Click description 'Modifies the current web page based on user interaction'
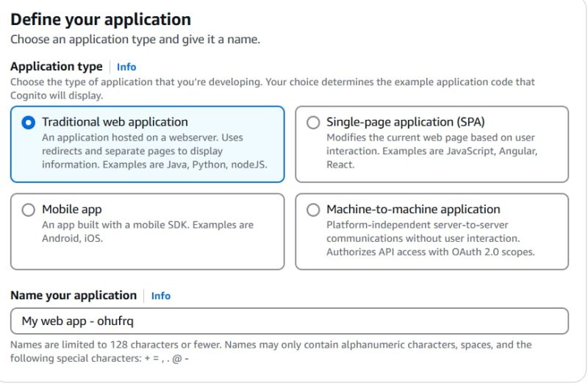588x386 pixels. (x=432, y=151)
